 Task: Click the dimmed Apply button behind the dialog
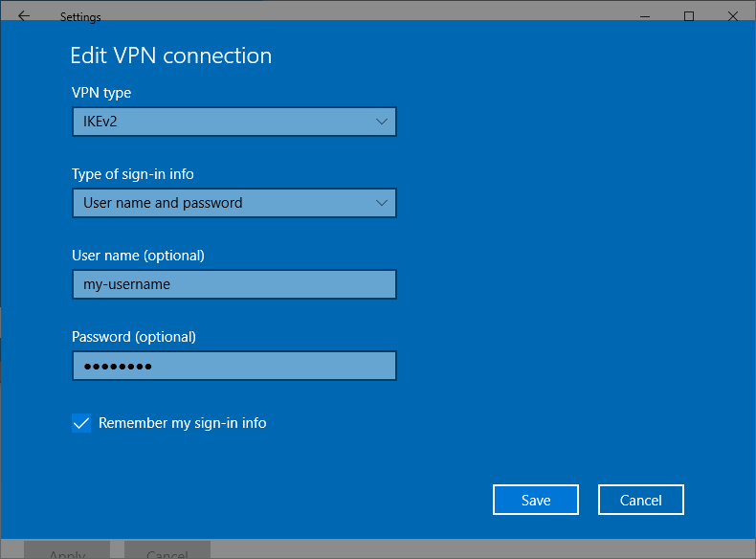[x=67, y=552]
